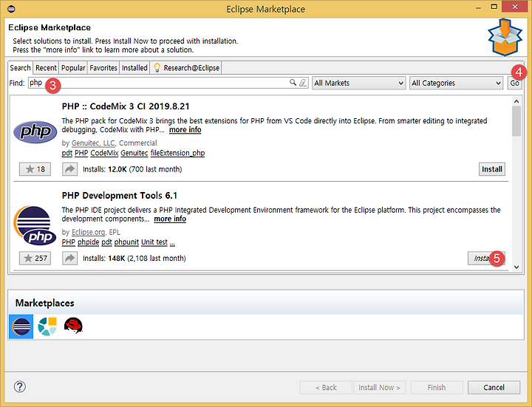Screen dimensions: 532x407
Task: Clear the Find field with eraser icon
Action: (x=303, y=83)
